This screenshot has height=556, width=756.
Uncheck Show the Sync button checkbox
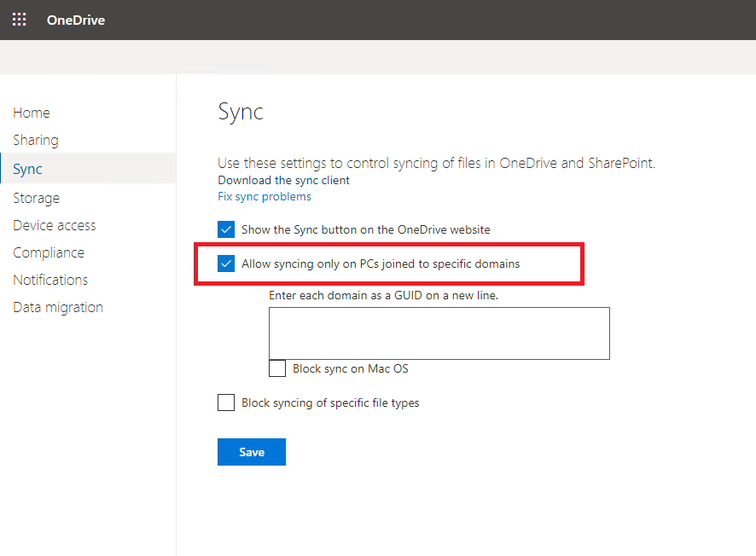226,229
